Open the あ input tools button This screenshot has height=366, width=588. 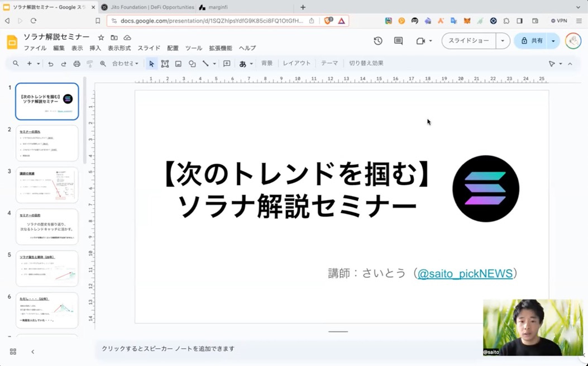pos(242,64)
